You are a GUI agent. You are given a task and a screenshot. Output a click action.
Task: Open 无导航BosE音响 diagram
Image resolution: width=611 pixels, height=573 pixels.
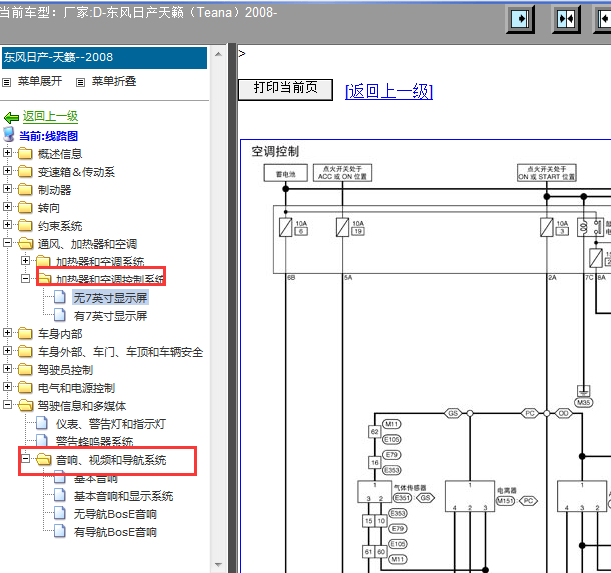(x=115, y=513)
